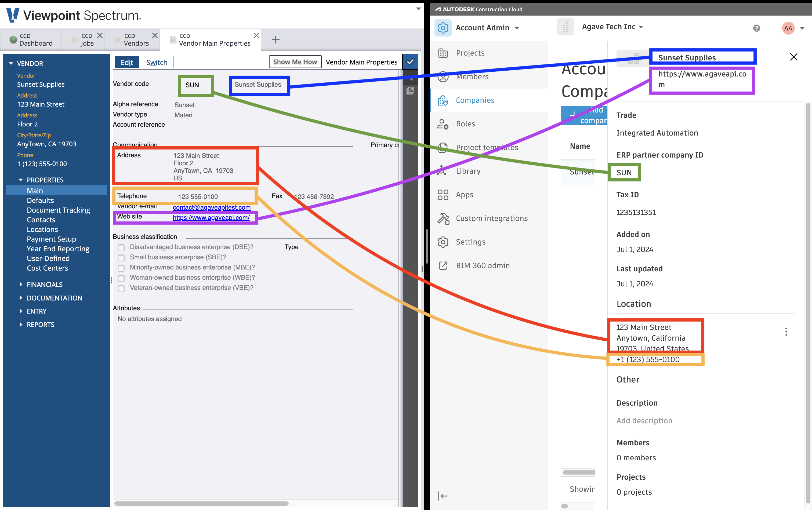Click the Custom integrations icon
The width and height of the screenshot is (812, 510).
444,218
